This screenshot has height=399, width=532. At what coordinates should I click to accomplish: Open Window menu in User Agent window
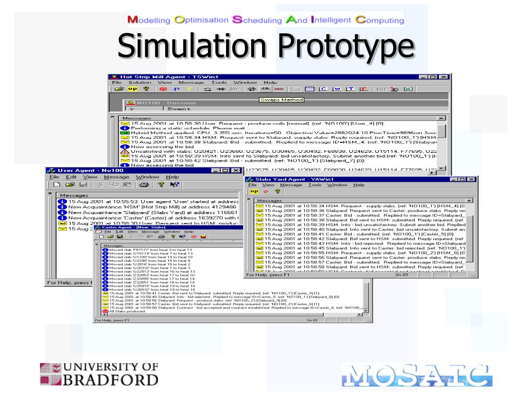(x=147, y=177)
